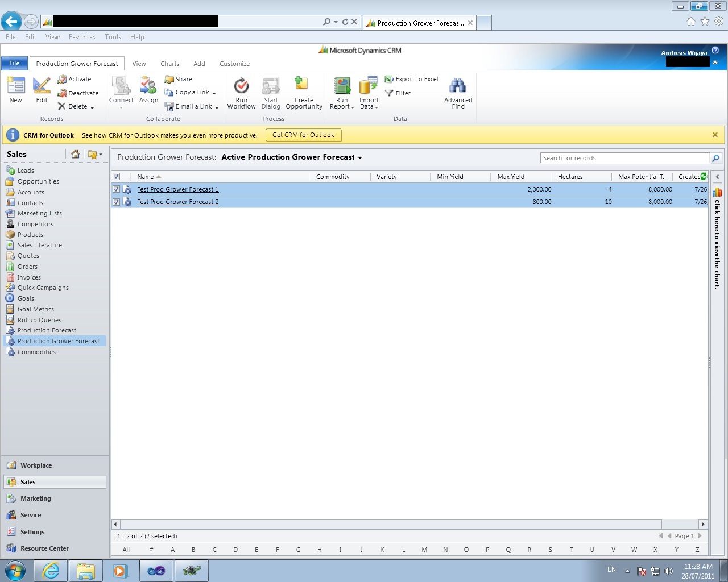Expand the Connect dropdown

point(121,107)
